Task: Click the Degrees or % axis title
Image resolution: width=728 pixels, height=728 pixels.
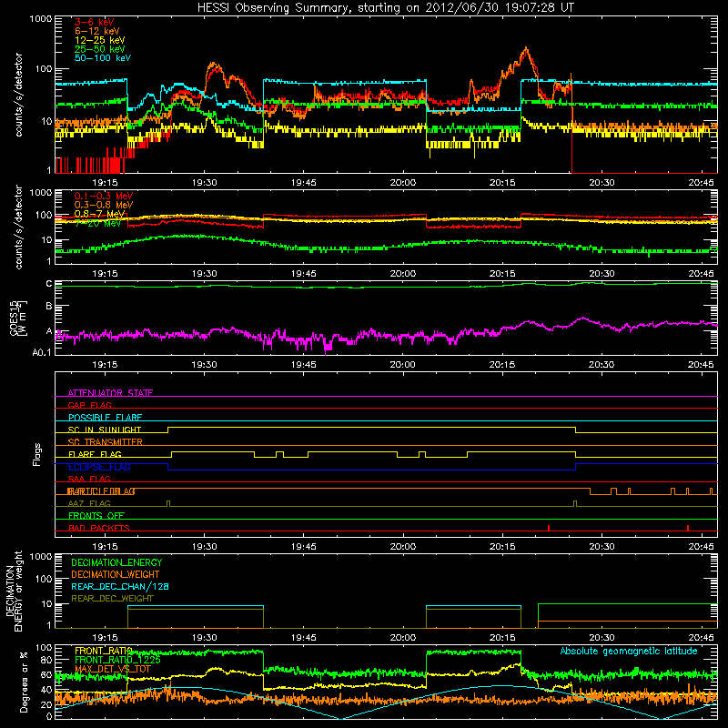Action: click(24, 682)
